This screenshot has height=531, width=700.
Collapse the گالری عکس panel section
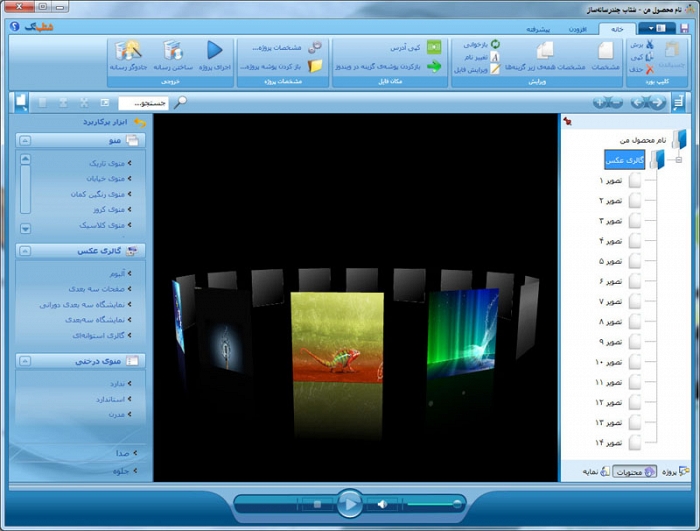26,251
